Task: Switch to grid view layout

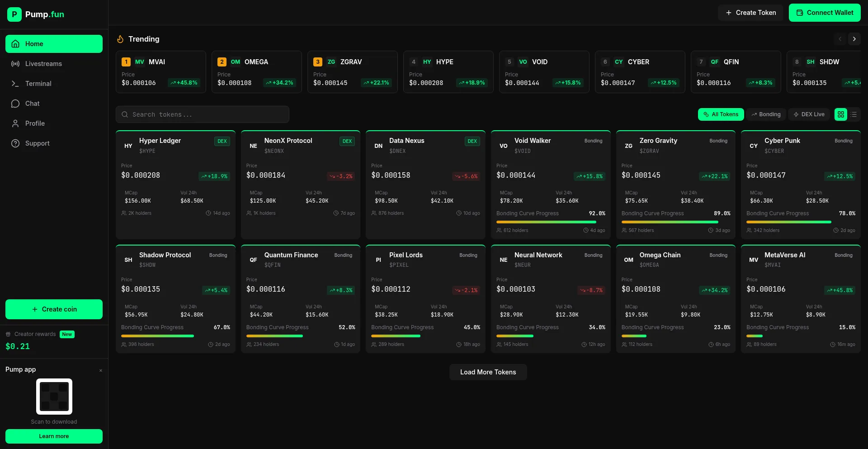Action: coord(840,114)
